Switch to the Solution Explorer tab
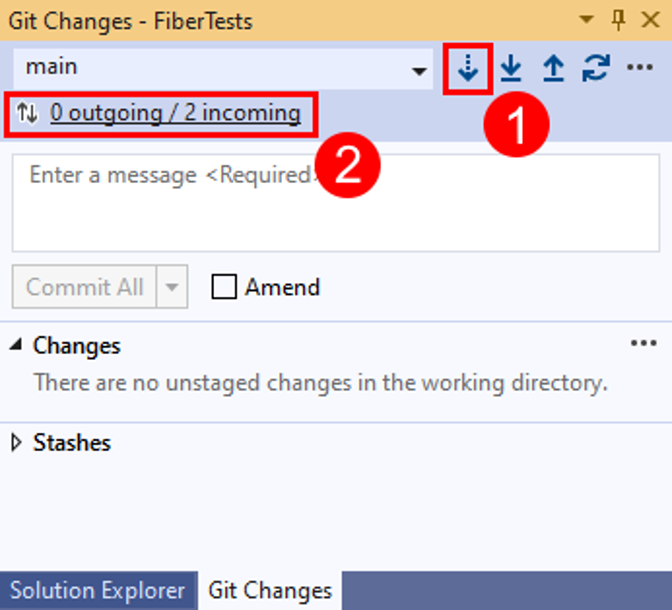The height and width of the screenshot is (610, 672). pos(97,590)
